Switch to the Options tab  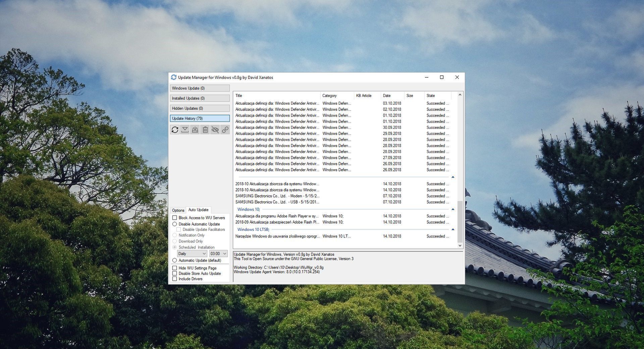(x=178, y=210)
